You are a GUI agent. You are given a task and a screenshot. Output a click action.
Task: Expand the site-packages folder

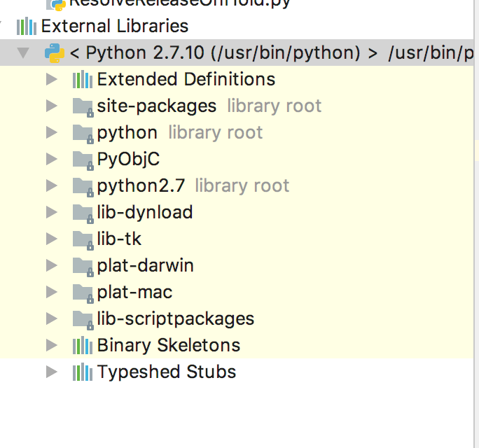[x=50, y=106]
